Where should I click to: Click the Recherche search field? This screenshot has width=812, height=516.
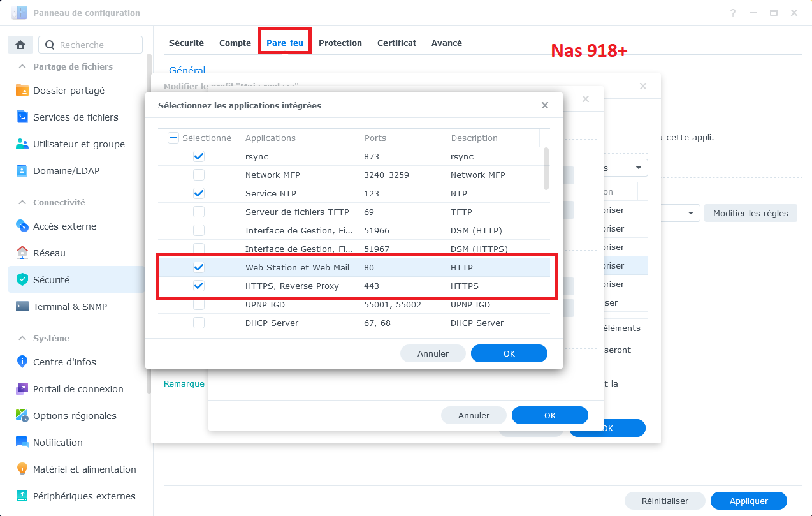click(91, 45)
